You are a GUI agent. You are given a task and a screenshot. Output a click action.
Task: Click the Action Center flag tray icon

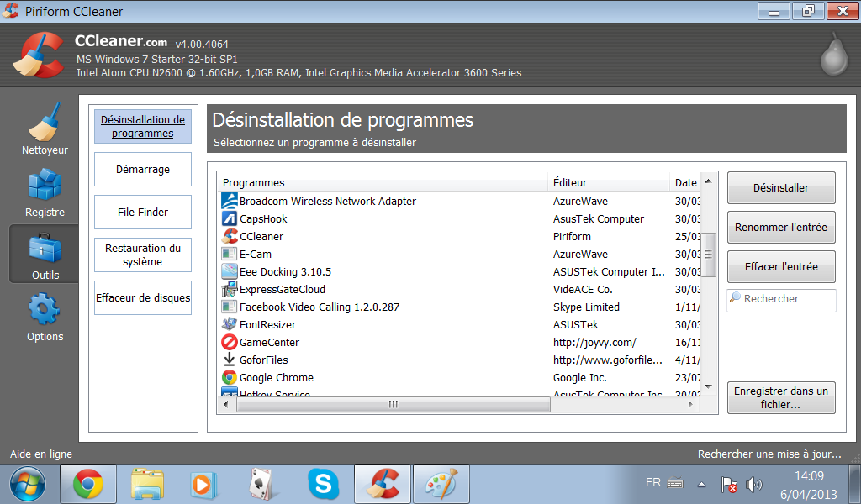[x=729, y=484]
